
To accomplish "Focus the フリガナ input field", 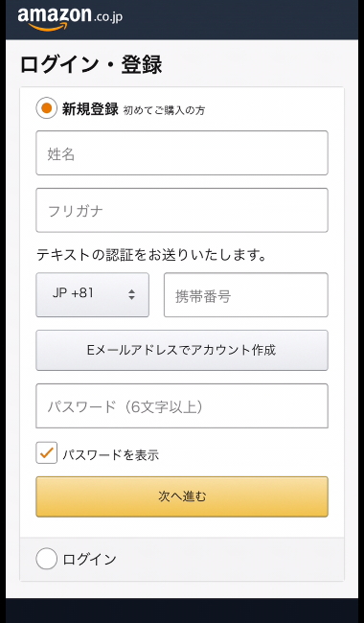I will point(182,210).
